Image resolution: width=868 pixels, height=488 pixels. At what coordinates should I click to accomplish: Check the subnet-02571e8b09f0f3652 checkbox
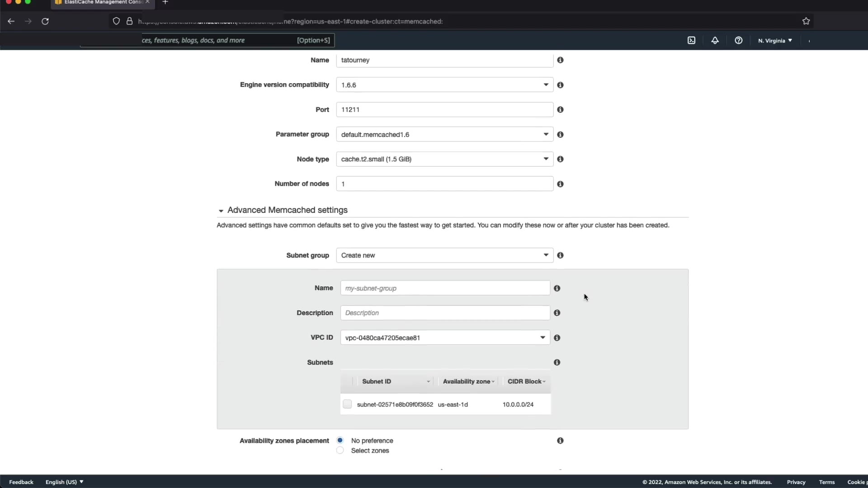[347, 404]
